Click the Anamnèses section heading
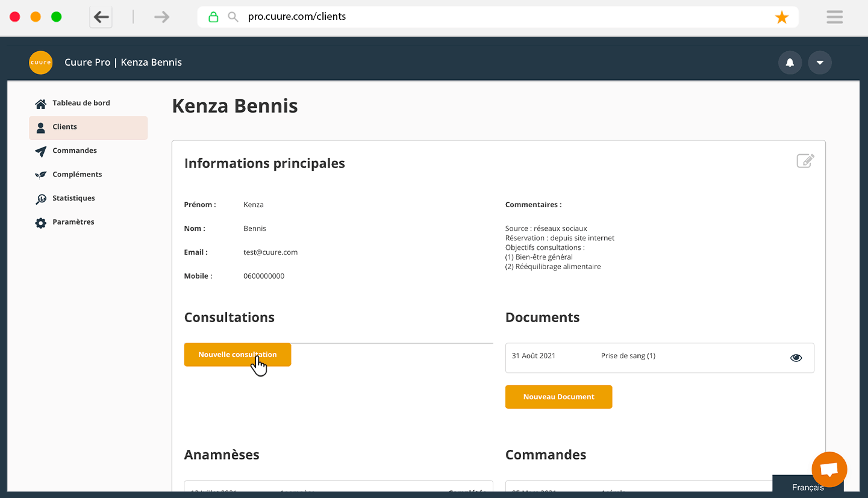Screen dimensions: 868x498 point(222,455)
